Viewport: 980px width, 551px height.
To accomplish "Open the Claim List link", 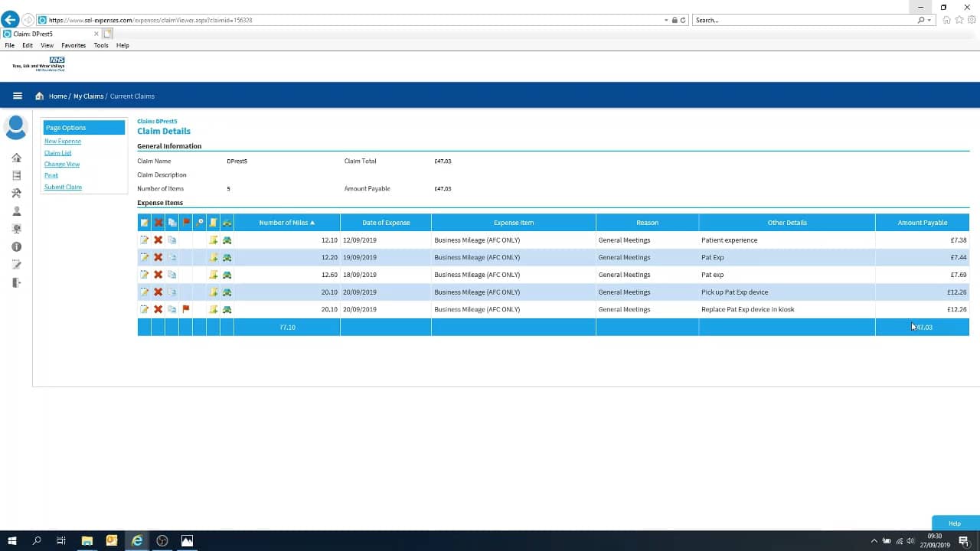I will (x=57, y=153).
